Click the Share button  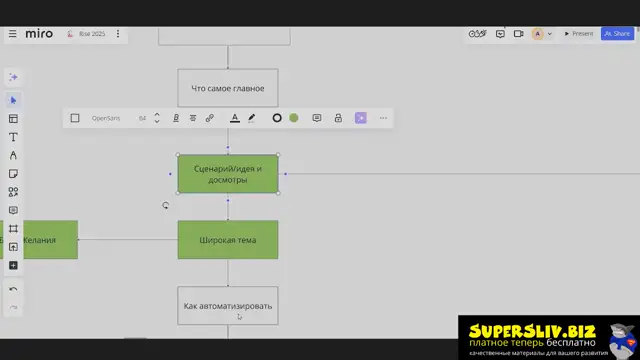[617, 33]
